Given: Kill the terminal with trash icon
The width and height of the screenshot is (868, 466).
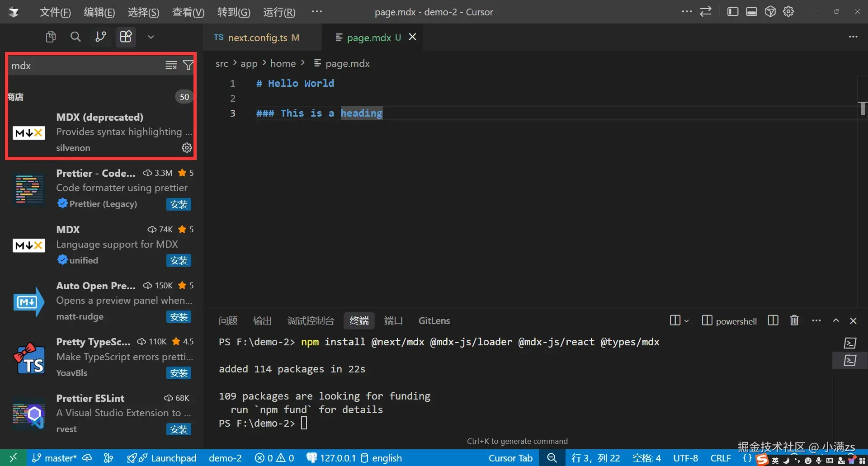Looking at the screenshot, I should pos(794,320).
